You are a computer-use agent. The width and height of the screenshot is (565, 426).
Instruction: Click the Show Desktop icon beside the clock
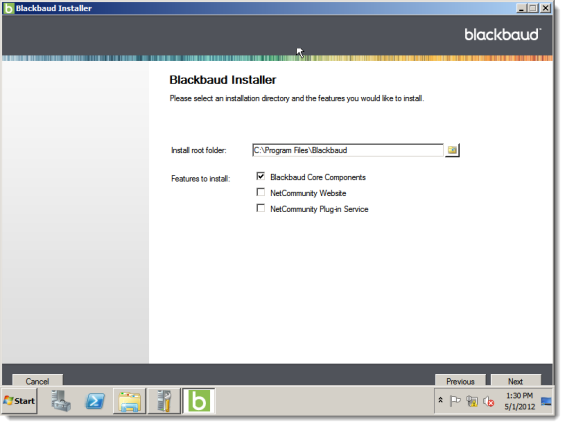pyautogui.click(x=546, y=401)
